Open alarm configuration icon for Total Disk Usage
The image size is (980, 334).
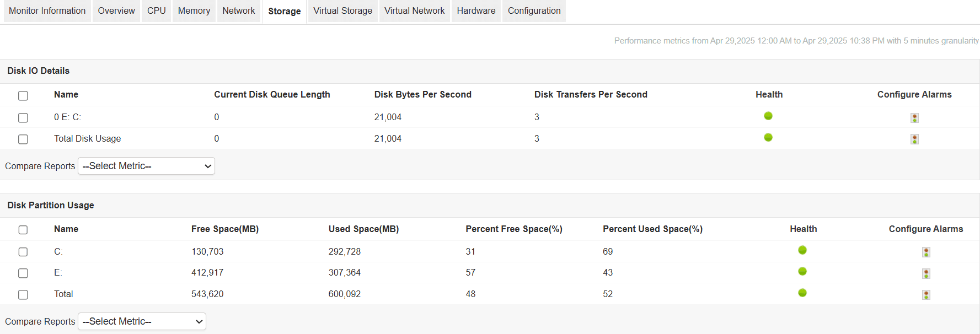pyautogui.click(x=914, y=139)
